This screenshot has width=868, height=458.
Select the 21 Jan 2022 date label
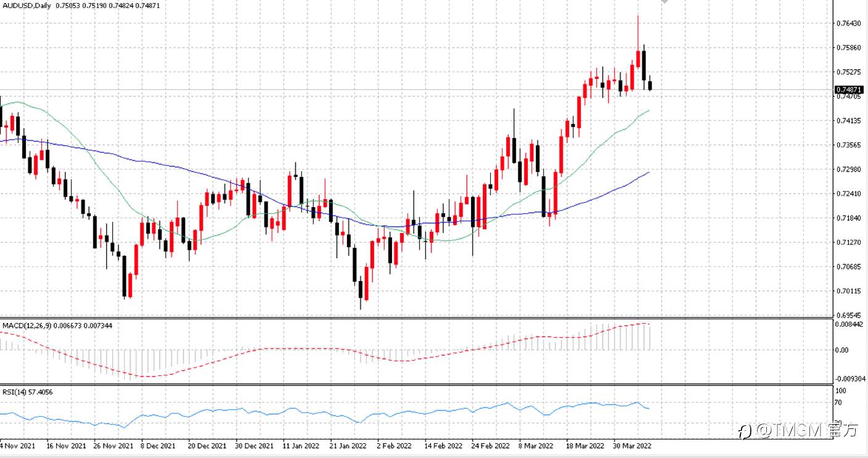click(349, 445)
